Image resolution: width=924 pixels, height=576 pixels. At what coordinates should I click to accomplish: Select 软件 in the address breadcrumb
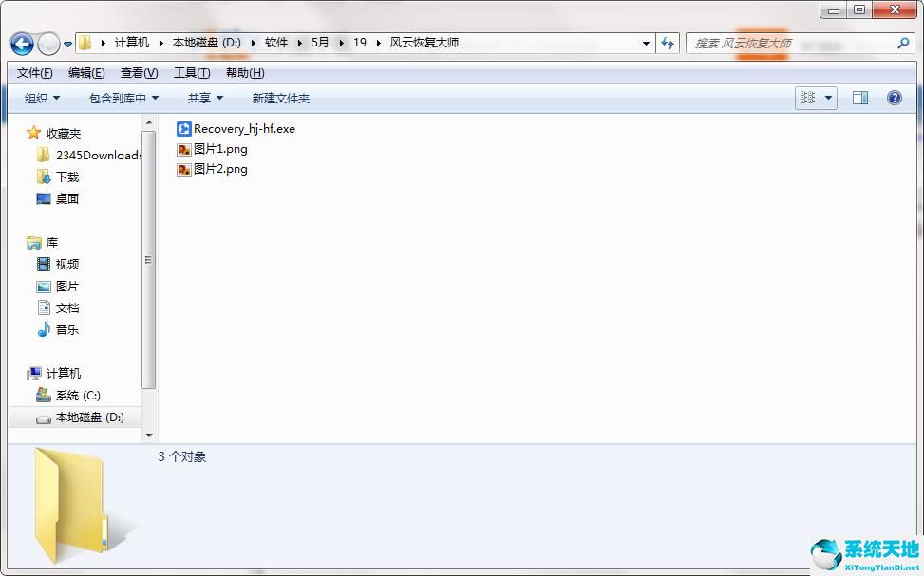coord(275,43)
